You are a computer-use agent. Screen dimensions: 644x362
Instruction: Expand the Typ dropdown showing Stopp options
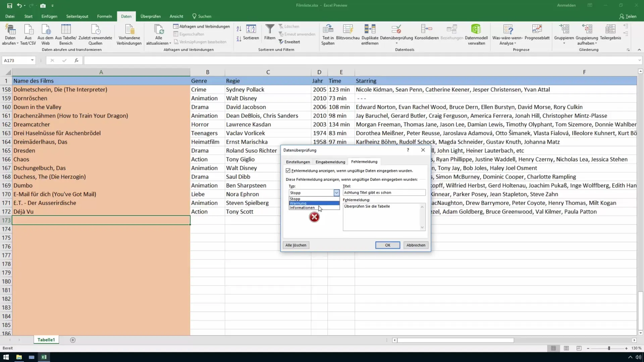point(337,193)
